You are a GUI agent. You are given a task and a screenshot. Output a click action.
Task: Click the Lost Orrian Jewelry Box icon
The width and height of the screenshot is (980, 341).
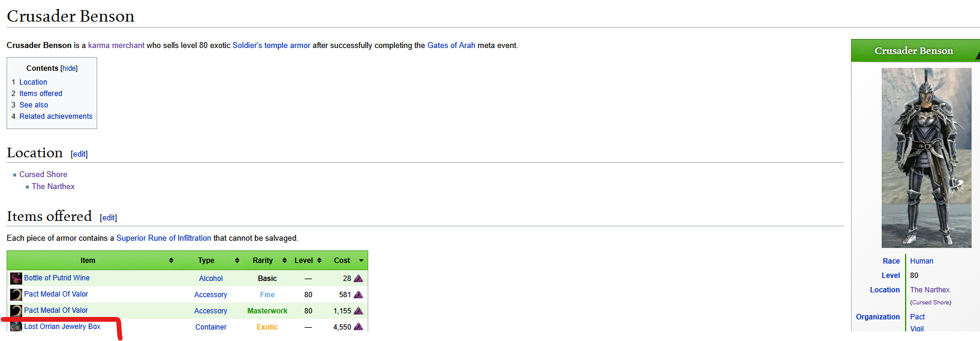coord(16,326)
